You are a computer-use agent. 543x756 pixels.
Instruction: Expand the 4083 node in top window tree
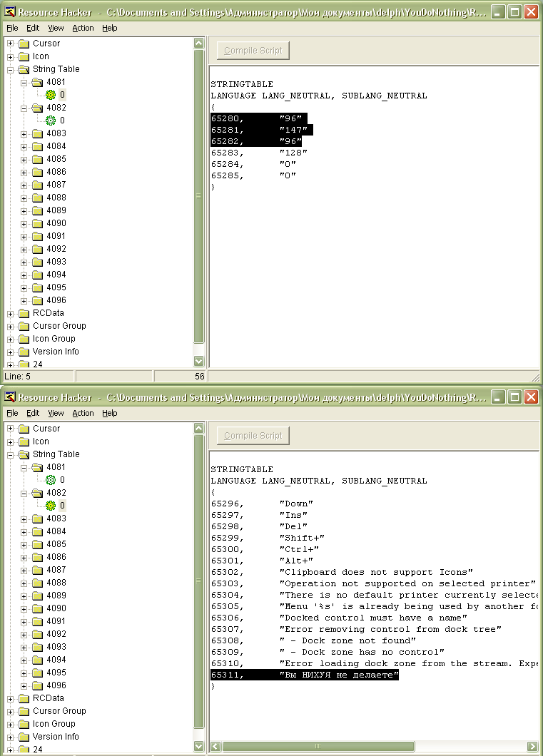[x=24, y=133]
